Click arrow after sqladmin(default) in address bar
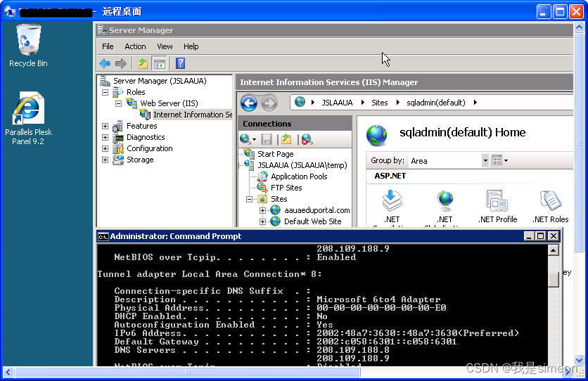 (475, 102)
